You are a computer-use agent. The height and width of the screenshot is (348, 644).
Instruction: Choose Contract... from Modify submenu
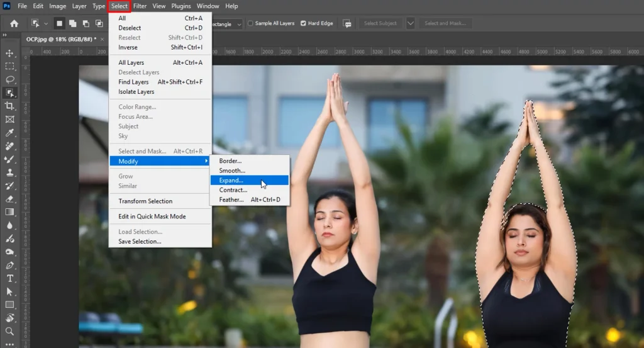click(249, 190)
